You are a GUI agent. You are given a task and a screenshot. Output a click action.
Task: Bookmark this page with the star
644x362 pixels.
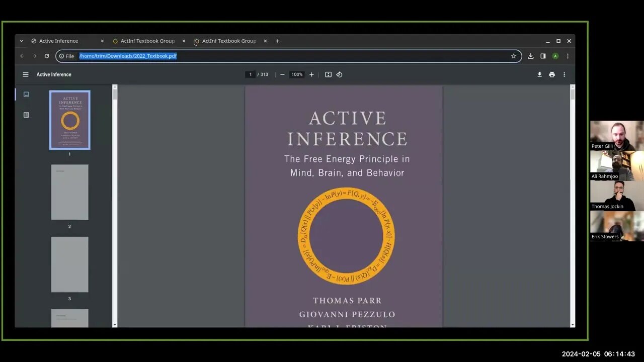(x=514, y=56)
